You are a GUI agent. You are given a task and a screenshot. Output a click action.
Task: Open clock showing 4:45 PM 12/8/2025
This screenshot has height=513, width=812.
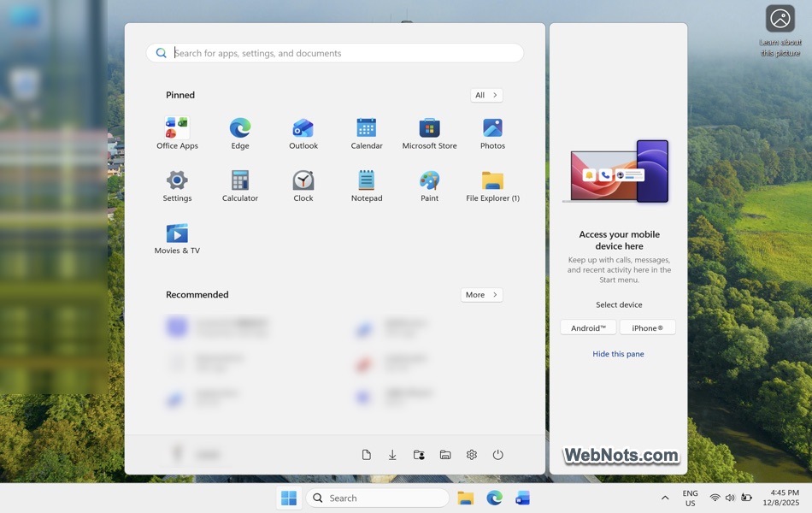pyautogui.click(x=781, y=498)
